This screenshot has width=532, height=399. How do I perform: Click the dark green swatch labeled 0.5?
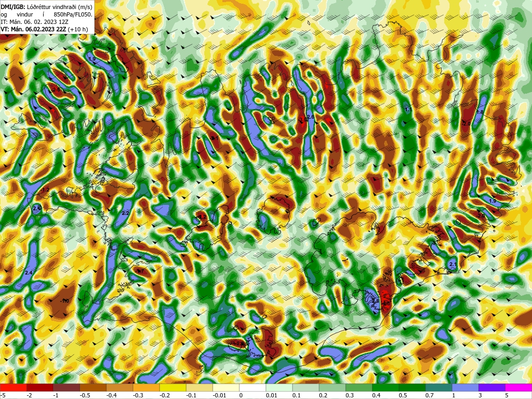coord(412,387)
